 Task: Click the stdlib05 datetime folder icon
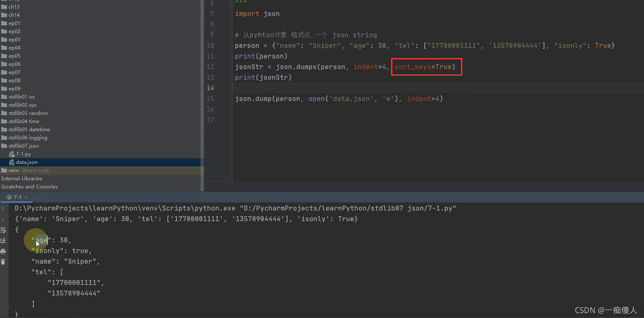pyautogui.click(x=4, y=130)
